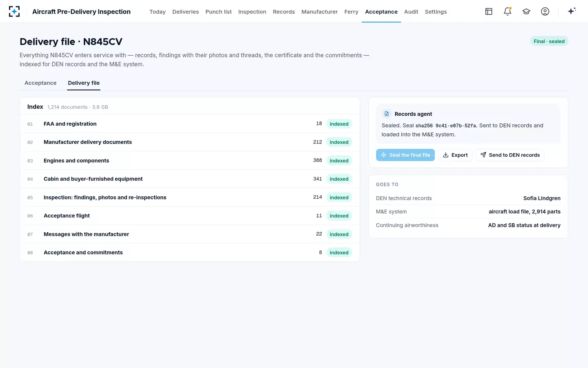Screen dimensions: 588x368
Task: Navigate to Inspection
Action: pyautogui.click(x=252, y=12)
